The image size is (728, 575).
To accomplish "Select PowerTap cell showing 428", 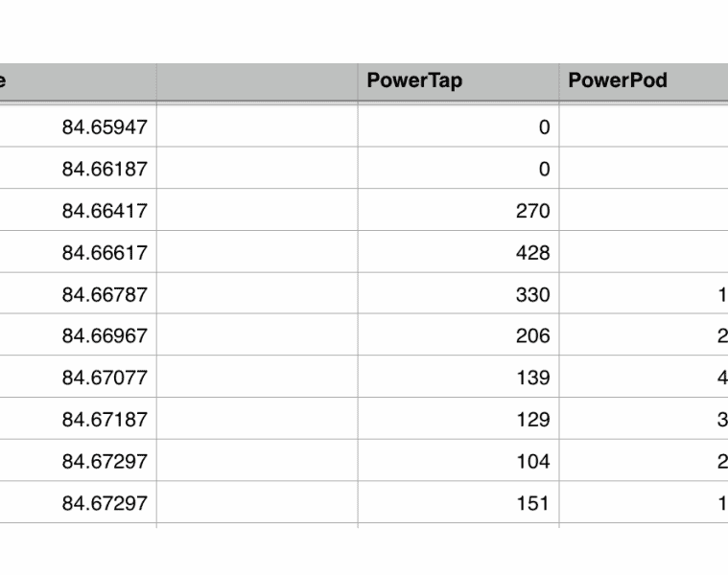I will (458, 253).
